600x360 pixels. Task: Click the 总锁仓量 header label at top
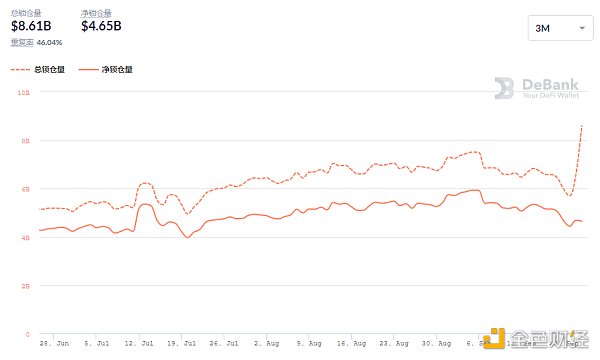click(x=26, y=13)
